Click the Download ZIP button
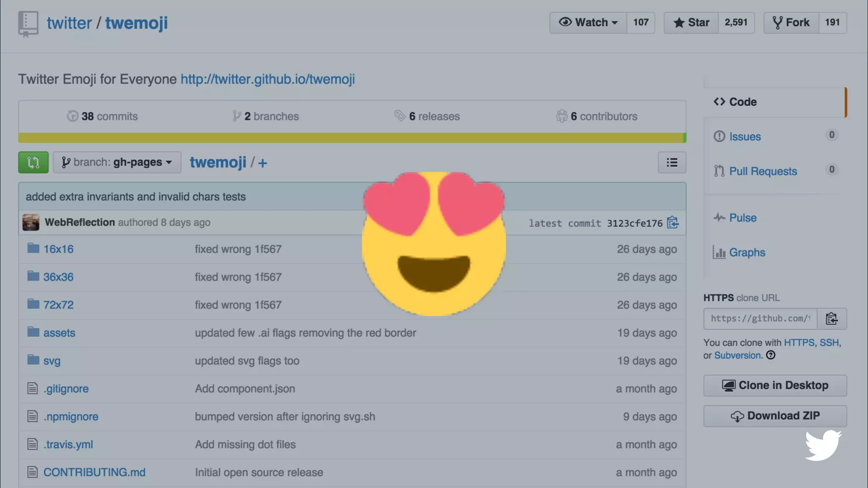Screen dimensions: 868x488 (775, 416)
